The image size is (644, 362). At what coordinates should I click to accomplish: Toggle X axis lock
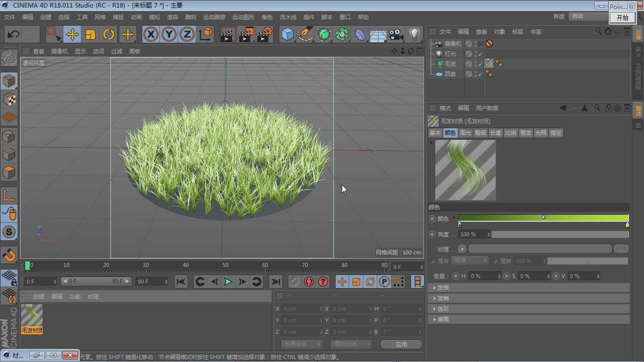(150, 34)
